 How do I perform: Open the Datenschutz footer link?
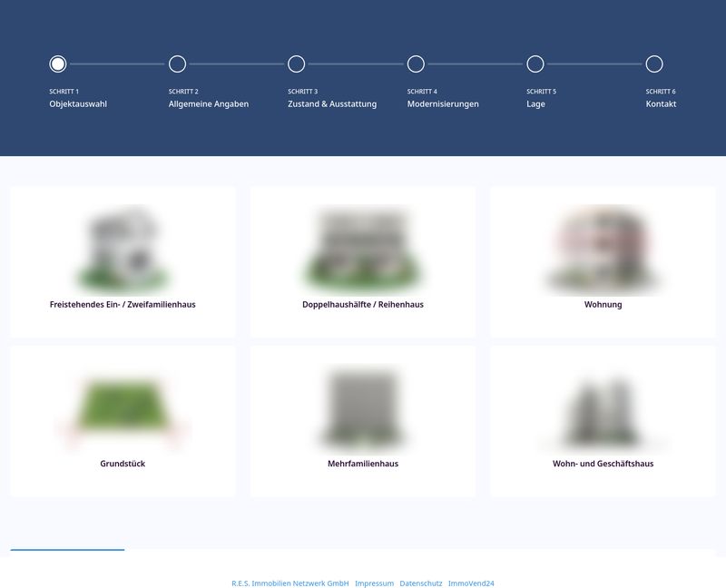click(x=421, y=583)
